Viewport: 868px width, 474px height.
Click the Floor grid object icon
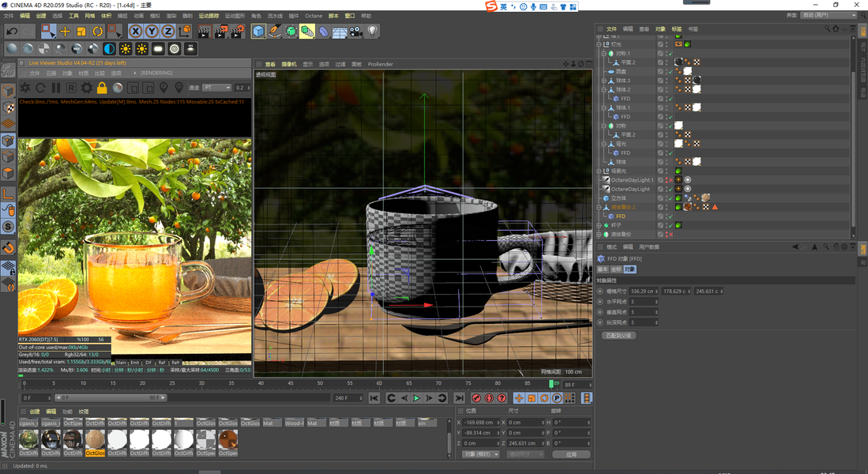[x=340, y=32]
